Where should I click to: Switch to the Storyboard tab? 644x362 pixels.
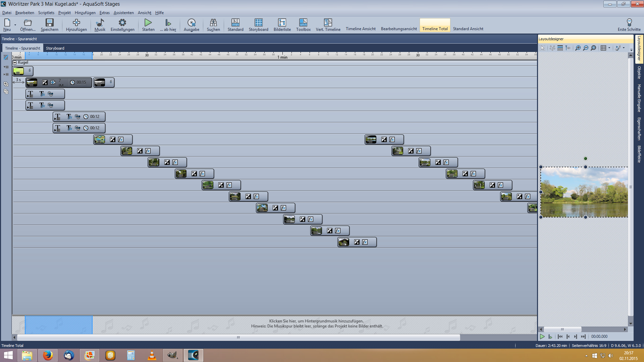(x=55, y=48)
